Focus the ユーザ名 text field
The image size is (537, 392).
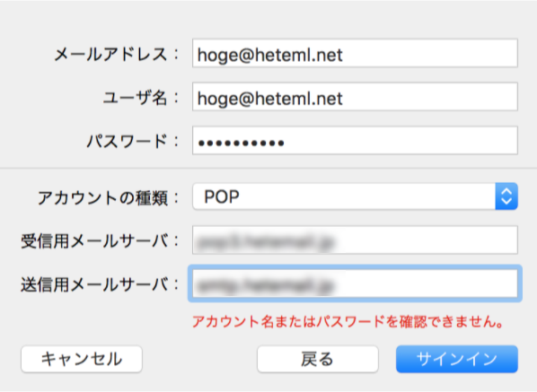(355, 97)
